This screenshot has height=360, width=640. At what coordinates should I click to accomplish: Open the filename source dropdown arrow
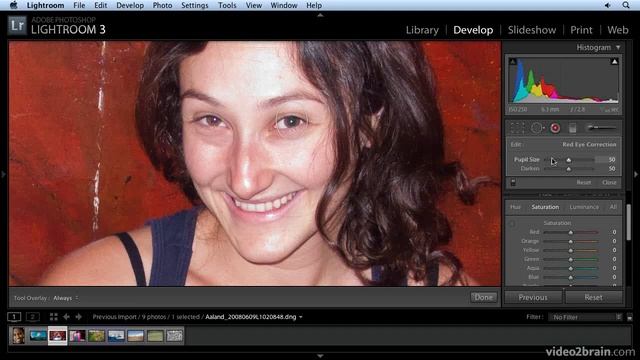tap(301, 317)
